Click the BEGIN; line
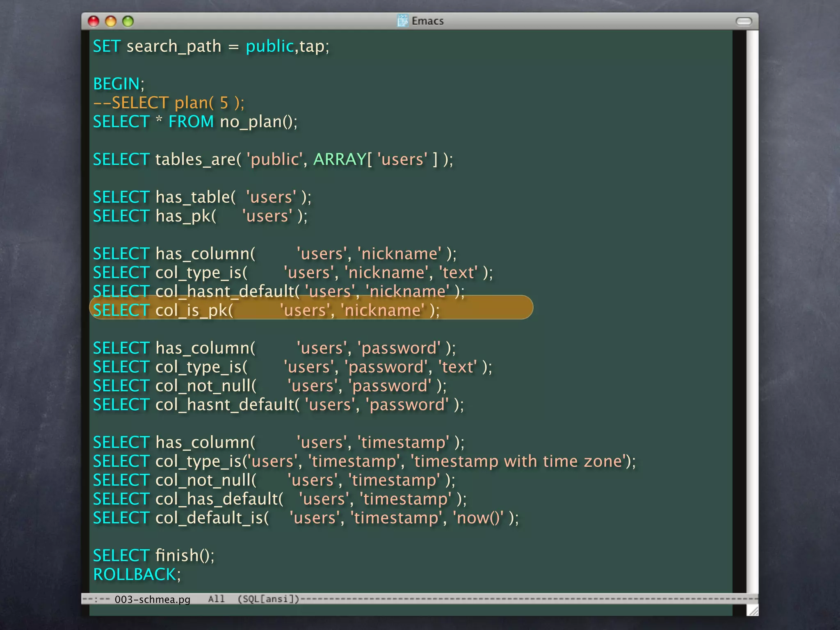The image size is (840, 630). coord(119,84)
